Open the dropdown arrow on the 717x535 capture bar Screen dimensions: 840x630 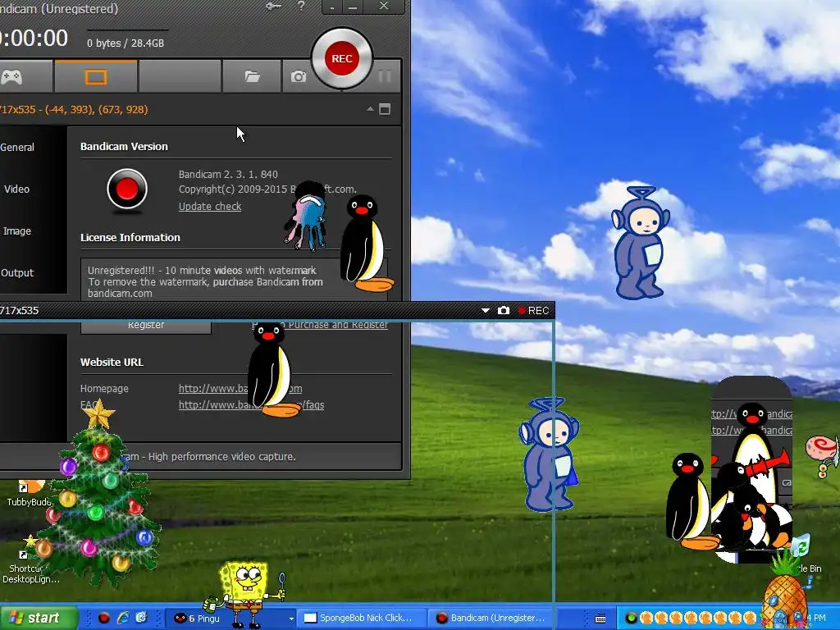pyautogui.click(x=486, y=310)
